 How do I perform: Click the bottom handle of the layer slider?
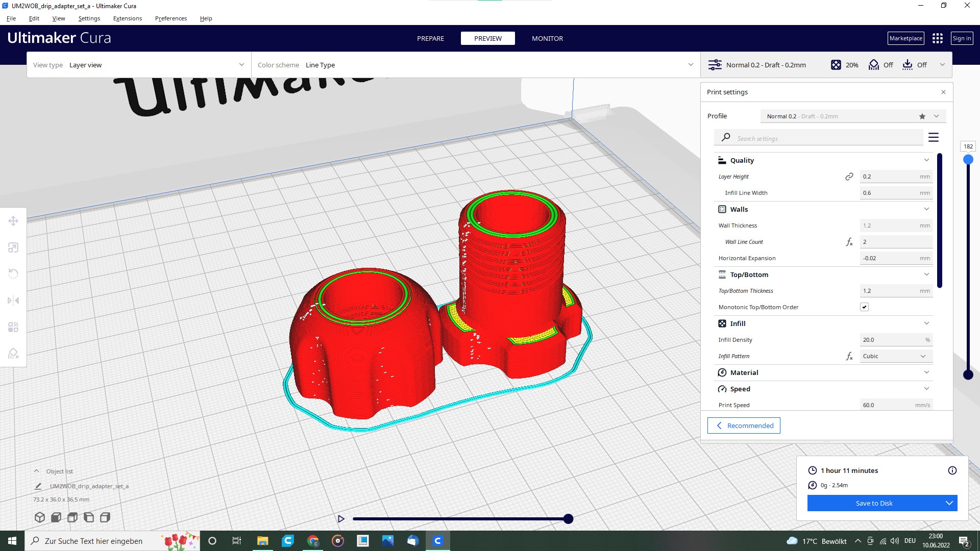click(968, 375)
